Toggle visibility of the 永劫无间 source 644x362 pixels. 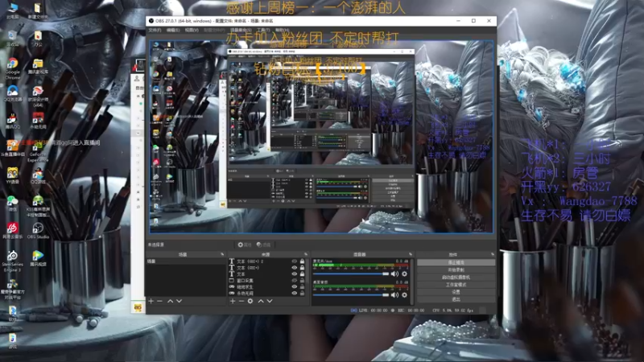[x=294, y=293]
